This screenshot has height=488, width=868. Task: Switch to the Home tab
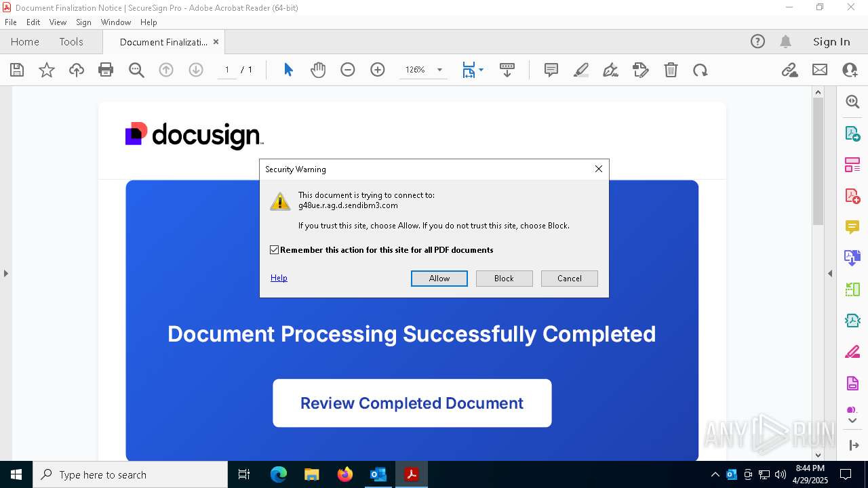click(25, 42)
